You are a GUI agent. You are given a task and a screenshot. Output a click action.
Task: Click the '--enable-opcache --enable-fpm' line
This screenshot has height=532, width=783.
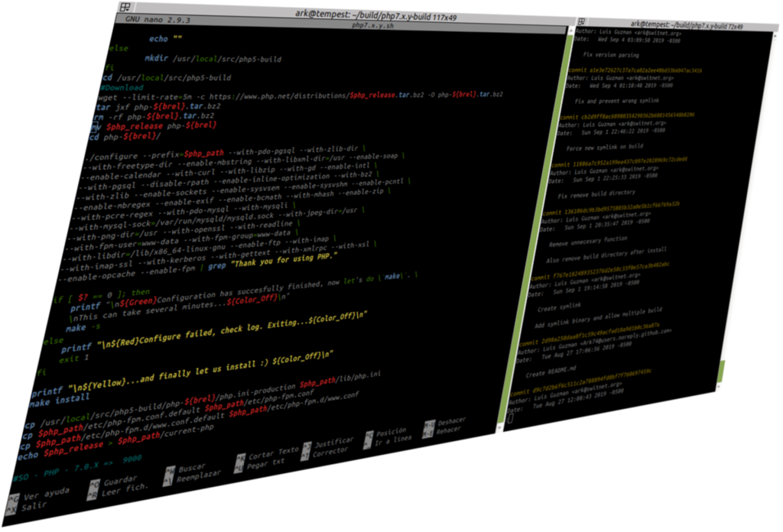[x=198, y=268]
